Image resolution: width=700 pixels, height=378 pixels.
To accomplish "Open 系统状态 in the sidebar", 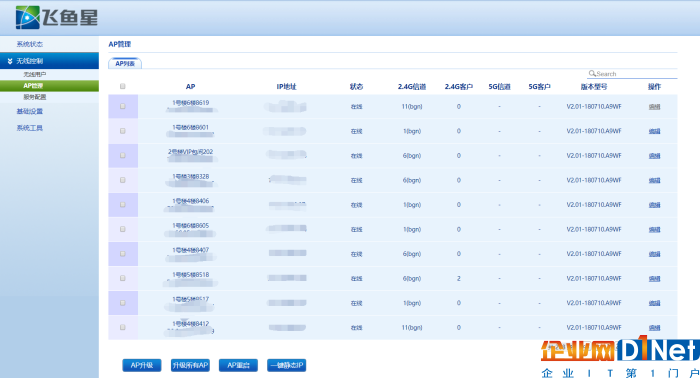I will tap(29, 44).
